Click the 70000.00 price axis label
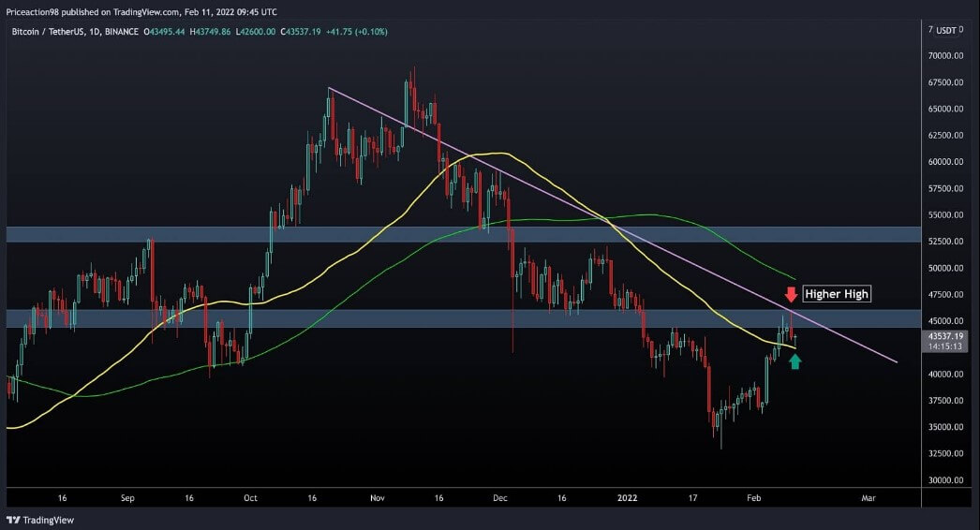The width and height of the screenshot is (980, 530). [945, 55]
